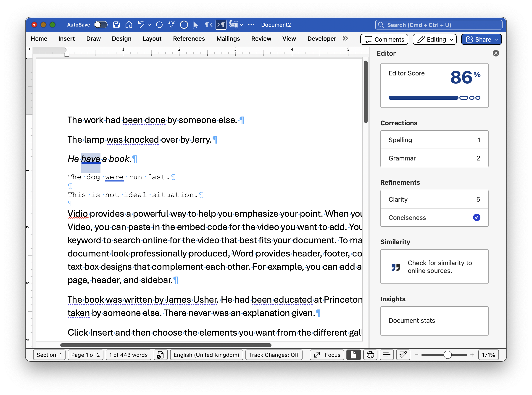Image resolution: width=532 pixels, height=395 pixels.
Task: Switch to Print Layout view icon
Action: [353, 355]
